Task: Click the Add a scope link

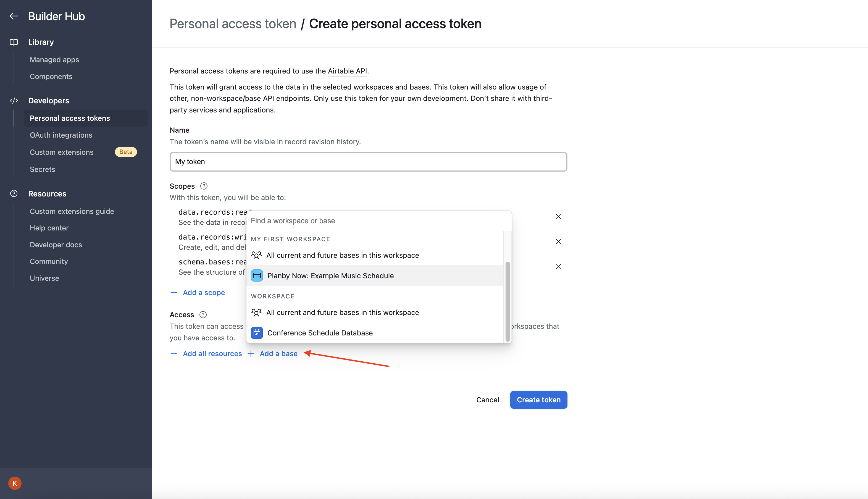Action: coord(204,292)
